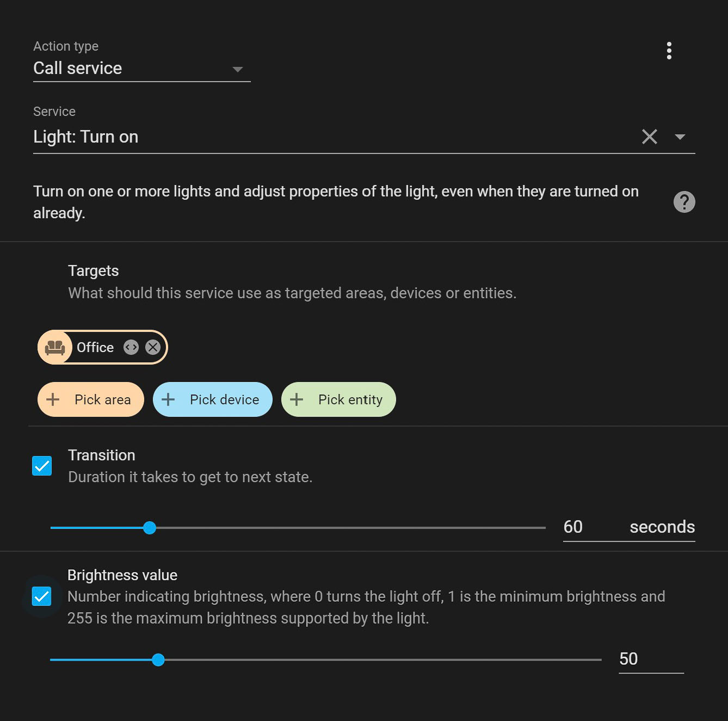Click the Transition duration slider handle

pos(150,527)
